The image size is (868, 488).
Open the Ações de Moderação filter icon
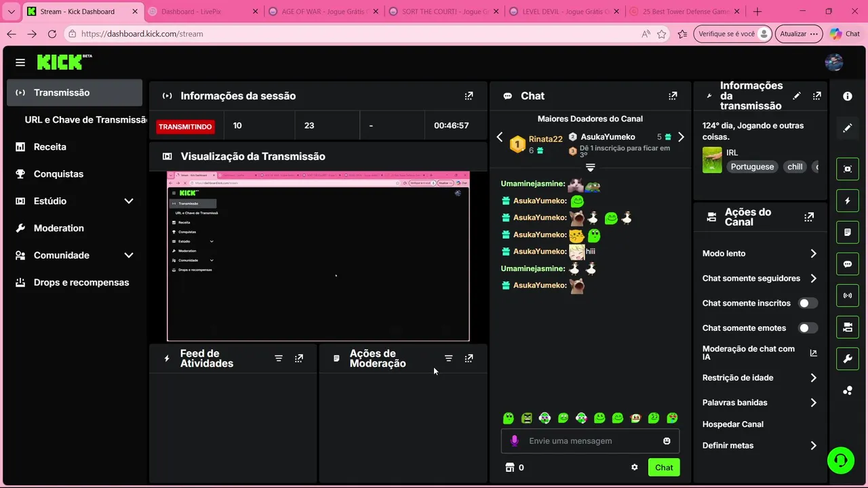[x=448, y=358]
